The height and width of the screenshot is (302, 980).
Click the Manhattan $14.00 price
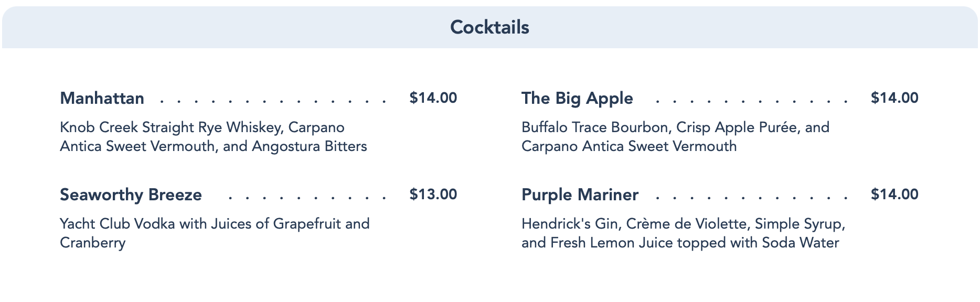pyautogui.click(x=433, y=98)
